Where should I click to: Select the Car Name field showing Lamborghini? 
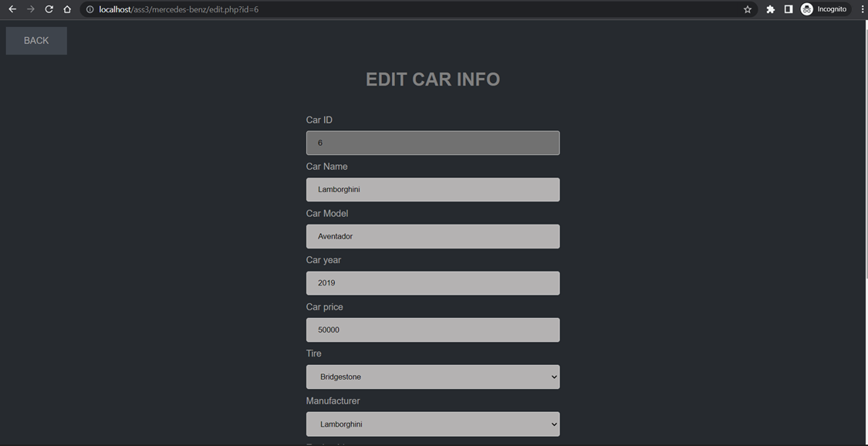[432, 189]
